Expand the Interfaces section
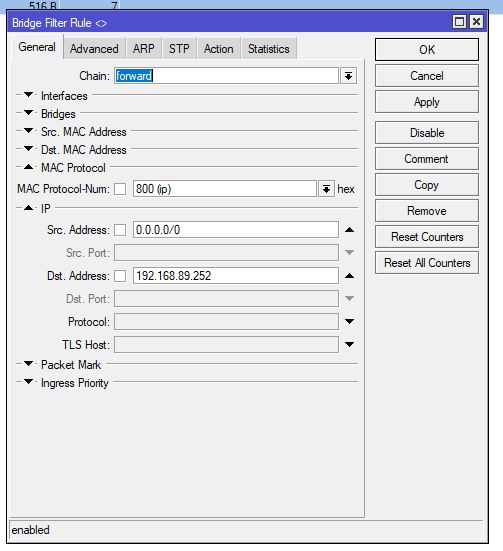Screen dimensions: 503x551 (28, 95)
